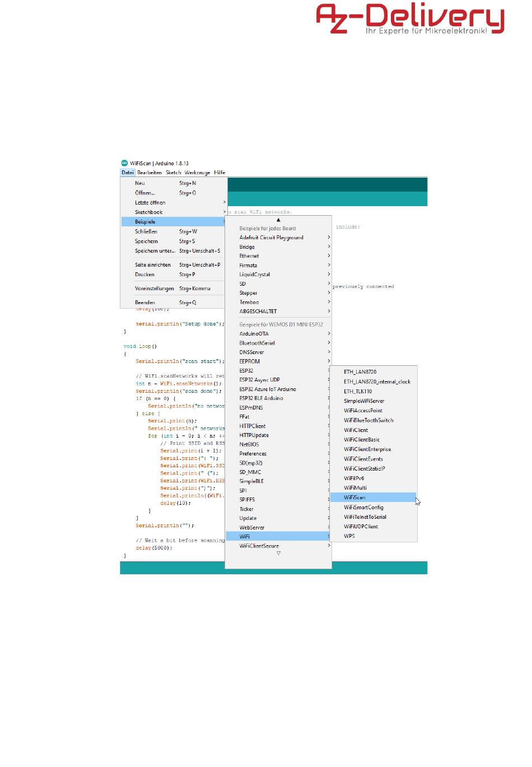Expand the Ethernet examples

pos(278,256)
